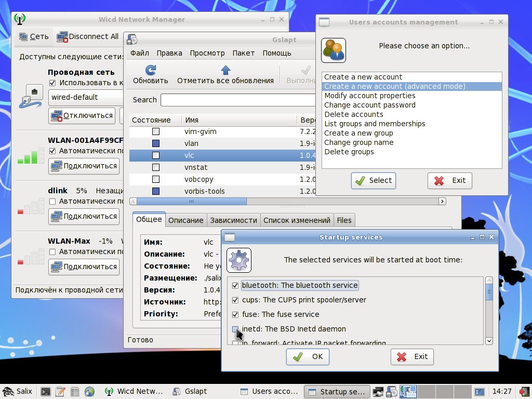Switch to the Описание tab

point(186,220)
